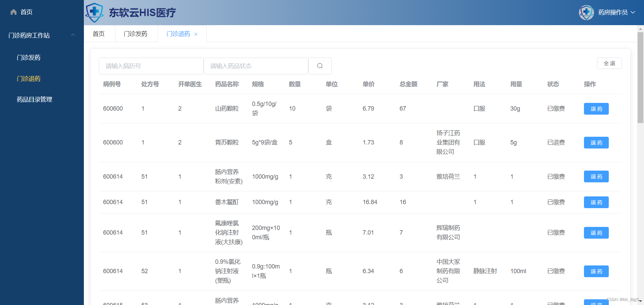The image size is (644, 305).
Task: Select the 门诊退药 tab
Action: point(178,34)
